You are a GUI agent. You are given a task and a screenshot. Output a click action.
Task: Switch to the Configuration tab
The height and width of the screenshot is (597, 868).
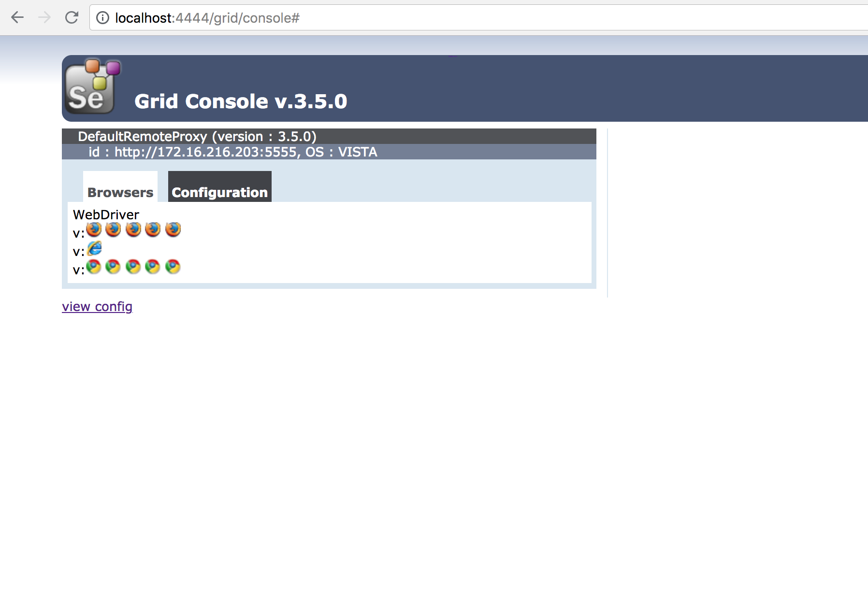tap(220, 187)
